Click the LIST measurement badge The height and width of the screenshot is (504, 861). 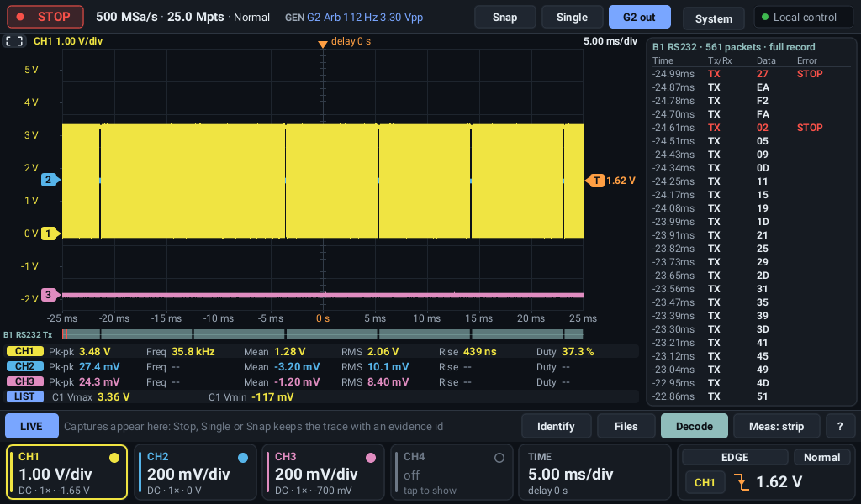(x=25, y=397)
